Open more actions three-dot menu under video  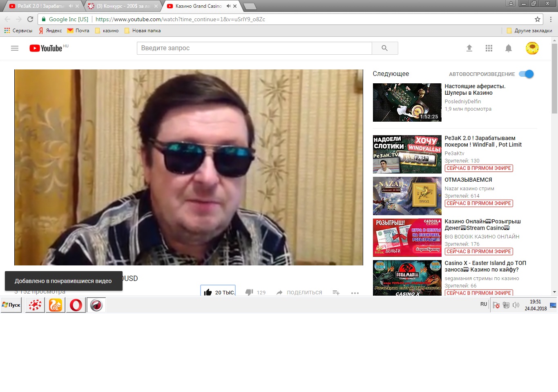coord(355,293)
